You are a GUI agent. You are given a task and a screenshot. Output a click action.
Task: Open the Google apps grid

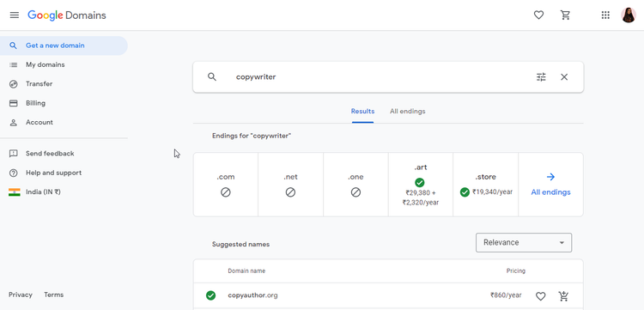point(605,15)
